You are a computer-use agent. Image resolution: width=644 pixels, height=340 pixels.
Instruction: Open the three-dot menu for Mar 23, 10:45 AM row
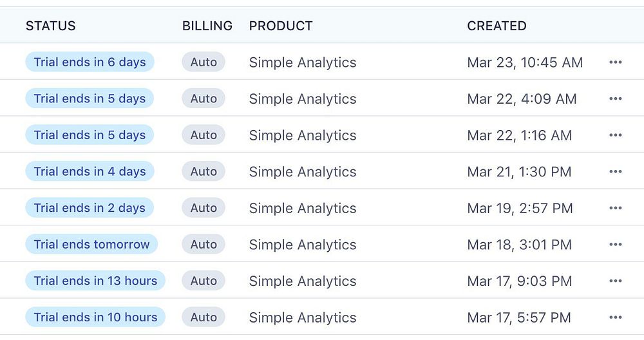pos(615,62)
